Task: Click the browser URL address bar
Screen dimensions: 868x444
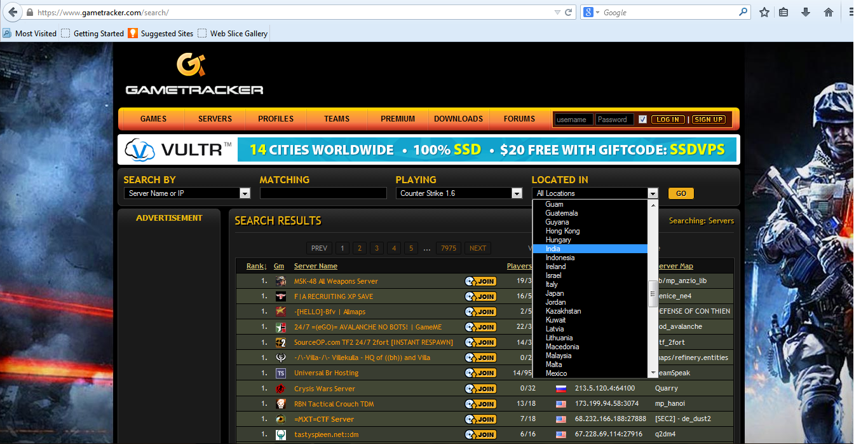Action: [x=292, y=12]
